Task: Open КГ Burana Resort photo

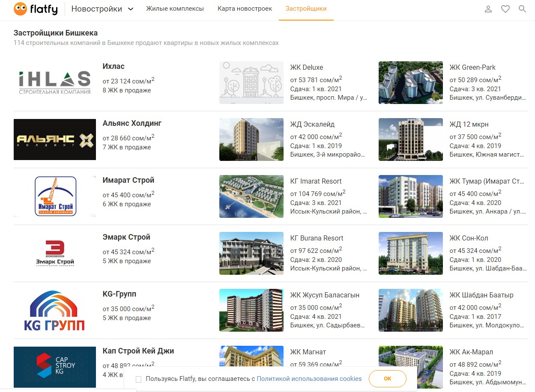Action: point(251,253)
